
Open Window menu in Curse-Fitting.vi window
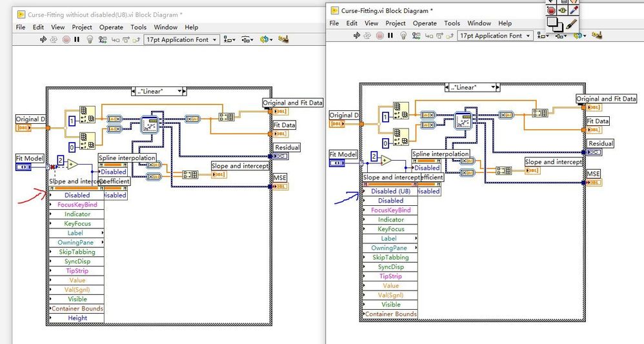[x=479, y=23]
